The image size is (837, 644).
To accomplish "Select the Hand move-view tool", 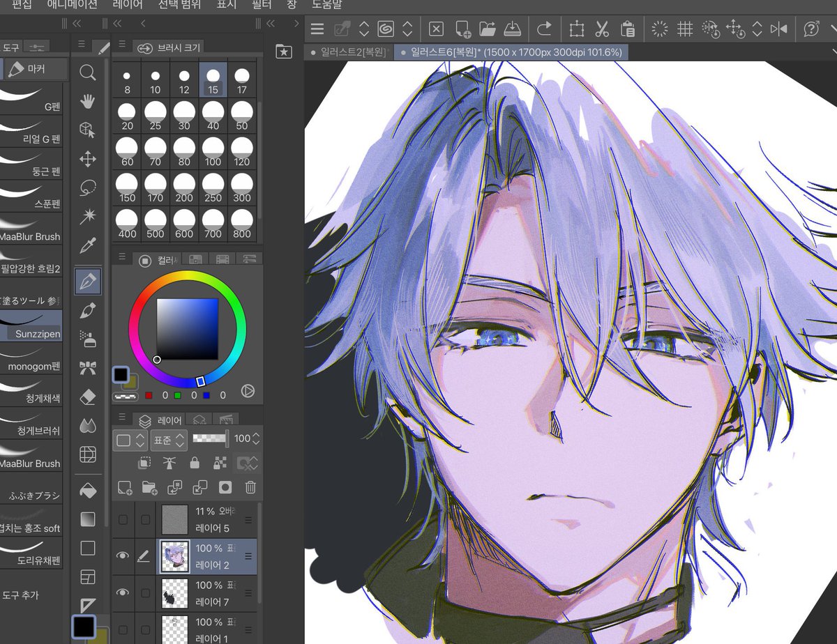I will pos(88,102).
